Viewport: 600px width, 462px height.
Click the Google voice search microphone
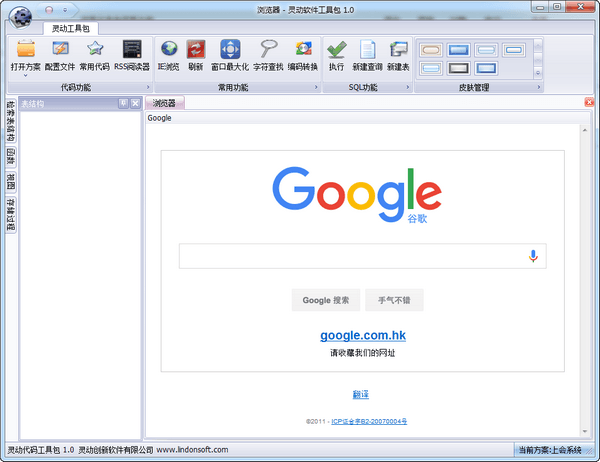[533, 256]
